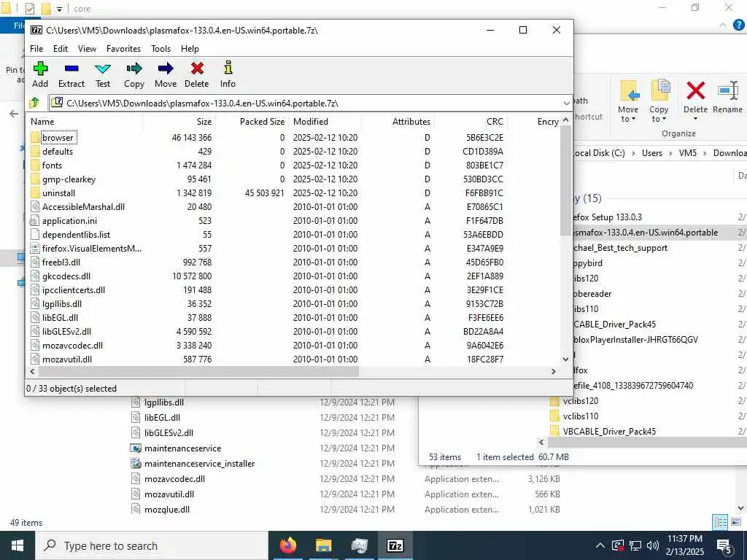Click the red Delete icon in 7-Zip
The width and height of the screenshot is (747, 560).
[197, 69]
